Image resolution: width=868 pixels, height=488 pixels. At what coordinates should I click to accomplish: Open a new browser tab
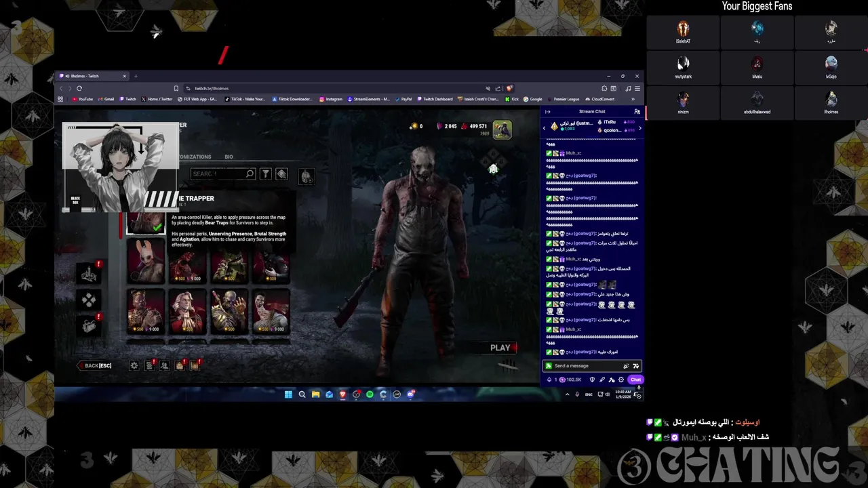(x=136, y=76)
